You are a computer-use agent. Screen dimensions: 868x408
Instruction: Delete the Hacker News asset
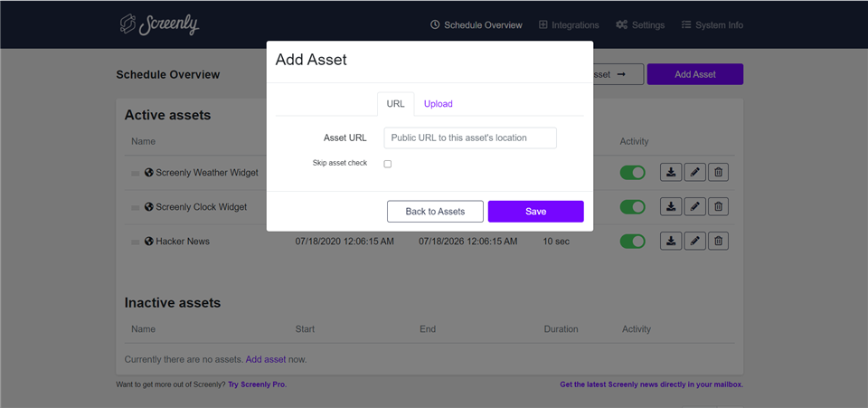(x=719, y=241)
